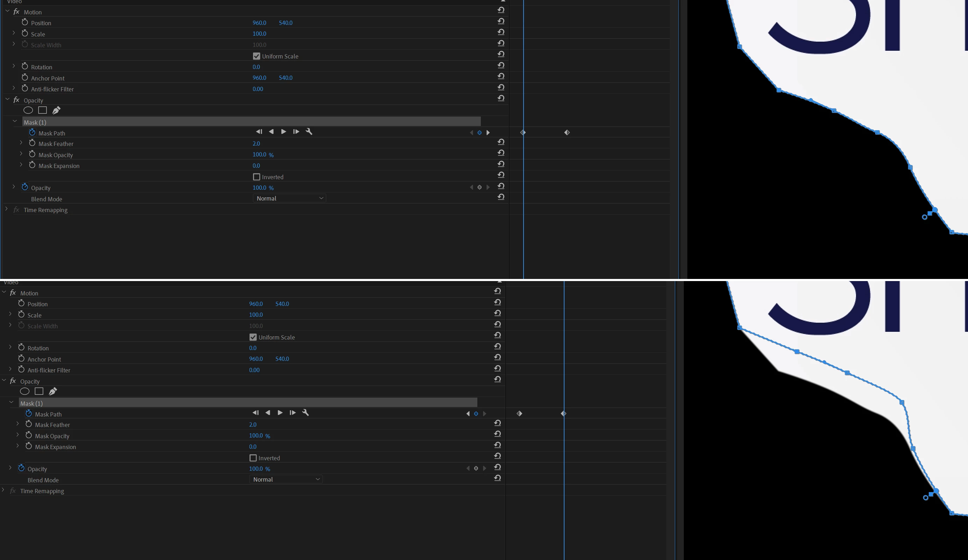Reset Position parameter in upper panel
968x560 pixels.
(x=501, y=21)
